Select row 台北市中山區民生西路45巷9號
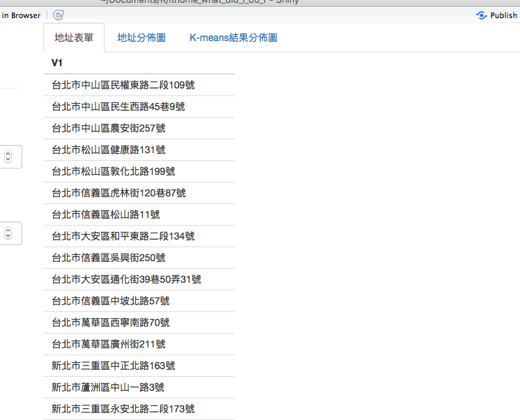The height and width of the screenshot is (420, 520). pyautogui.click(x=139, y=107)
